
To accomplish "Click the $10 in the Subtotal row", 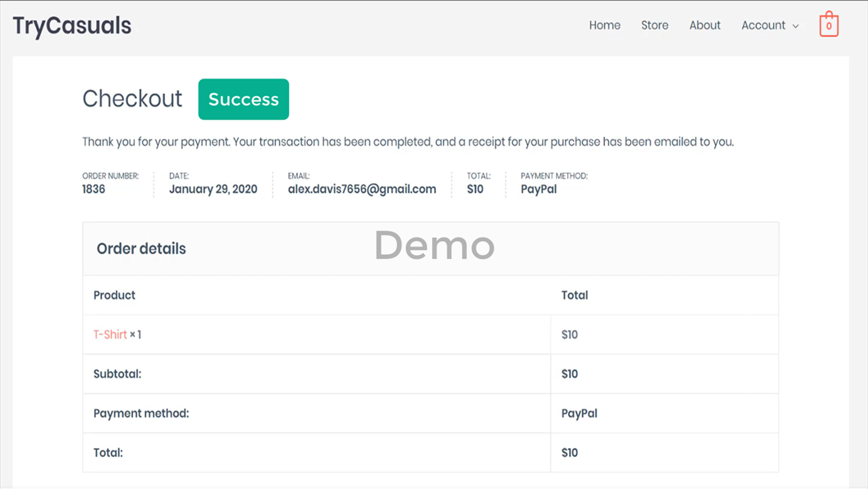I will (x=569, y=374).
